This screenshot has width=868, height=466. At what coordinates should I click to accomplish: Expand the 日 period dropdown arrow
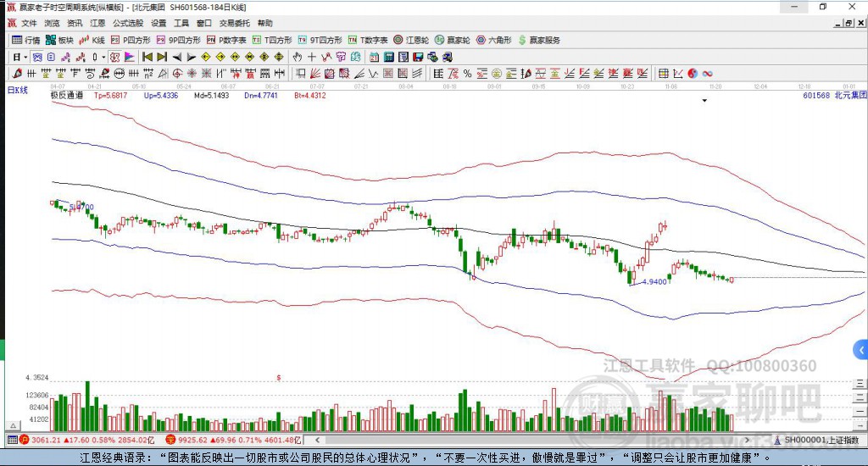tap(25, 57)
